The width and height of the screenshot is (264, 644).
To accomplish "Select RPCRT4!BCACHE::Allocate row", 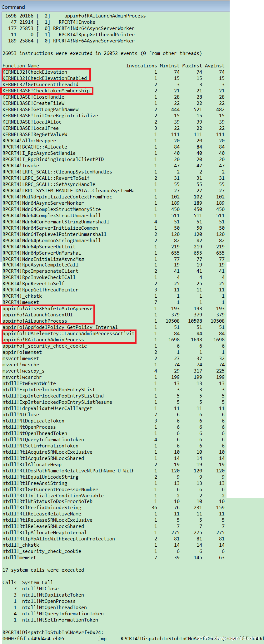I will 113,147.
